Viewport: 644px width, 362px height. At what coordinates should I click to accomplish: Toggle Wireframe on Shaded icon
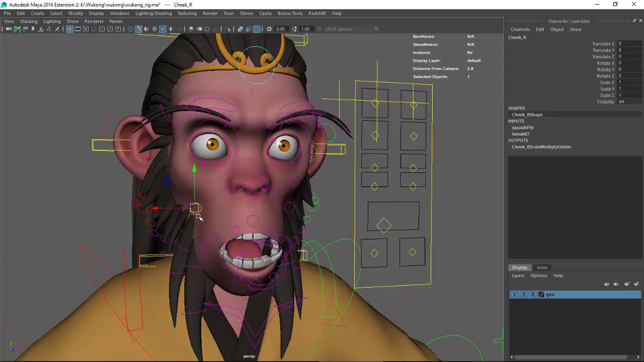point(154,29)
